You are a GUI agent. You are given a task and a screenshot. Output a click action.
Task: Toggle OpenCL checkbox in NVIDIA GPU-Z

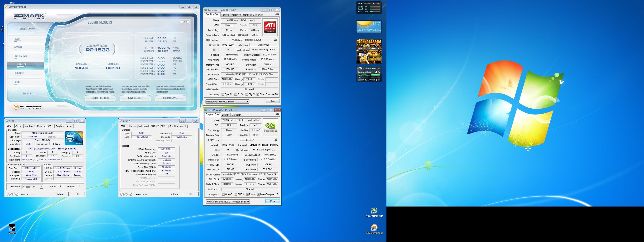click(x=223, y=194)
